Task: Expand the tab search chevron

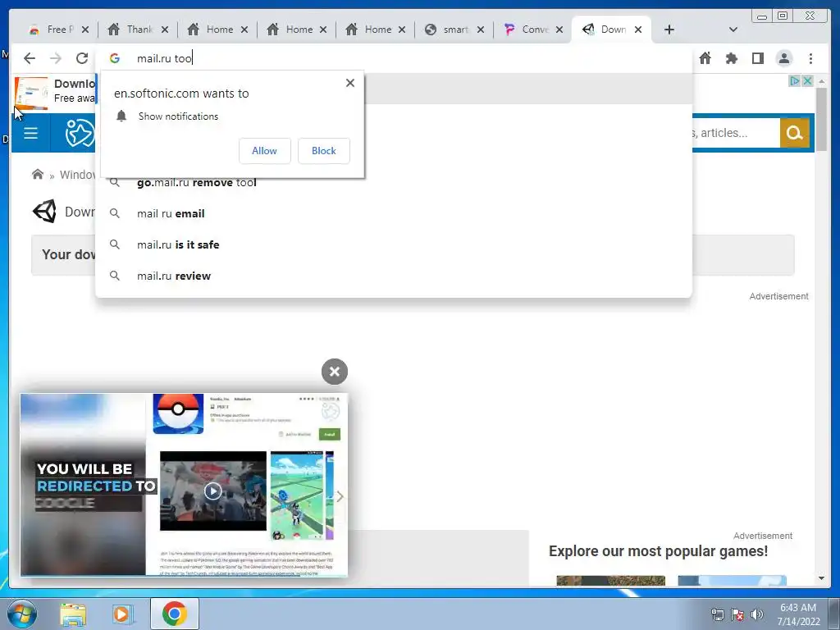Action: 733,30
